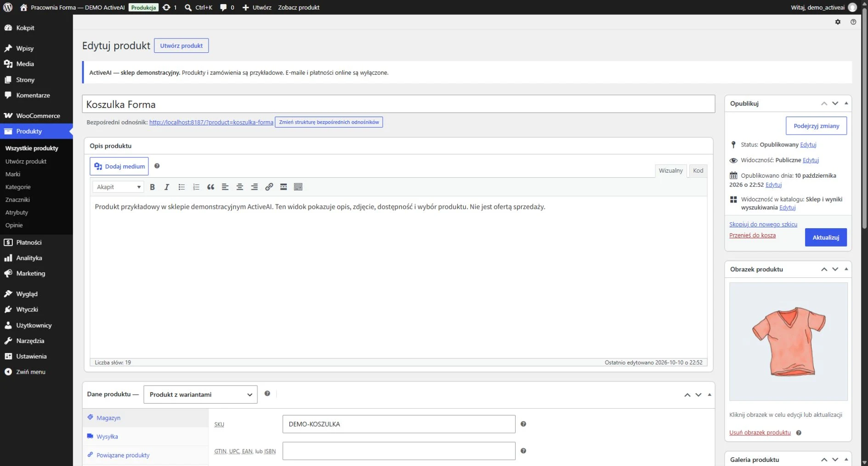Click the Przenieś do kosza link
The height and width of the screenshot is (466, 868).
(x=752, y=235)
